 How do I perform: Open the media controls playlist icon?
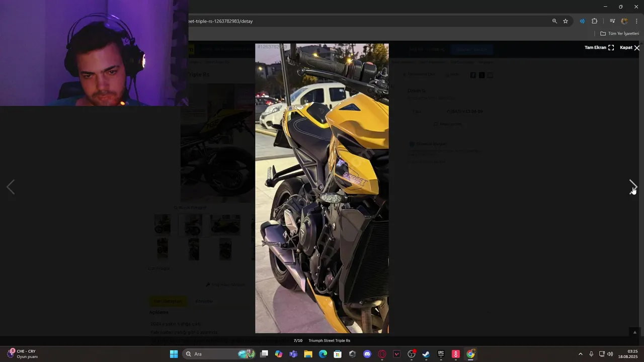coord(612,21)
